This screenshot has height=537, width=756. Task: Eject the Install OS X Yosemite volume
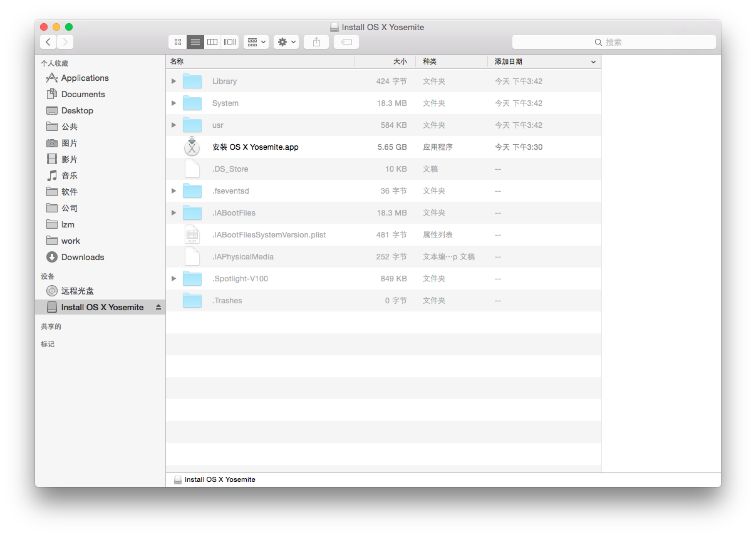pyautogui.click(x=158, y=307)
